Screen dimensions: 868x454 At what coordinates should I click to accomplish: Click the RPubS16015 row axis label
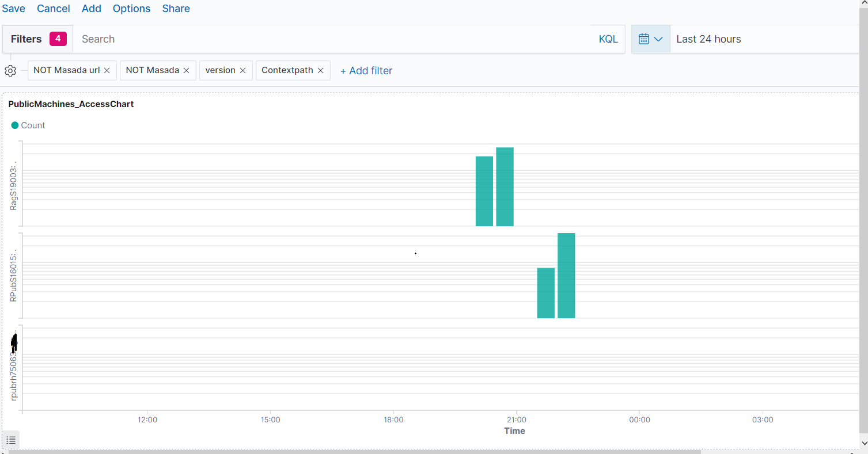(14, 276)
